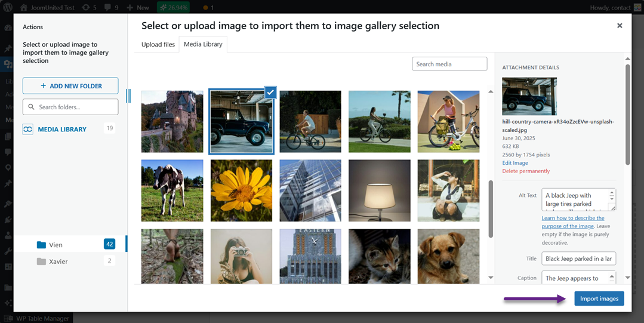The height and width of the screenshot is (323, 644).
Task: Click the WordPress logo in admin bar
Action: (8, 8)
